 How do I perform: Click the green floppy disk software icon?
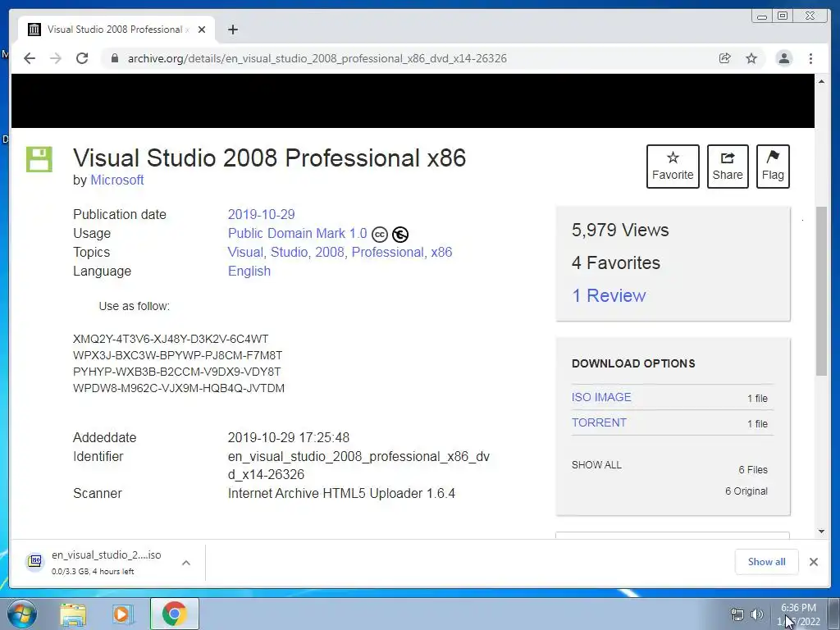39,159
